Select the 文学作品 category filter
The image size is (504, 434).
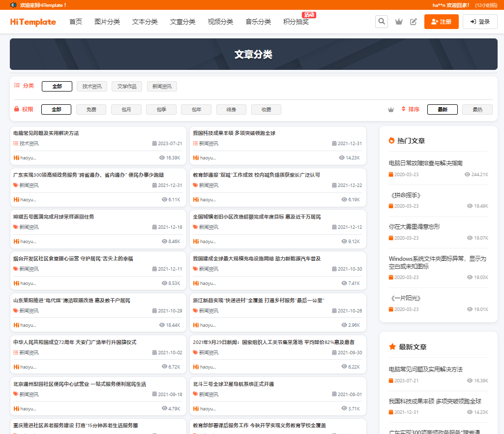126,86
